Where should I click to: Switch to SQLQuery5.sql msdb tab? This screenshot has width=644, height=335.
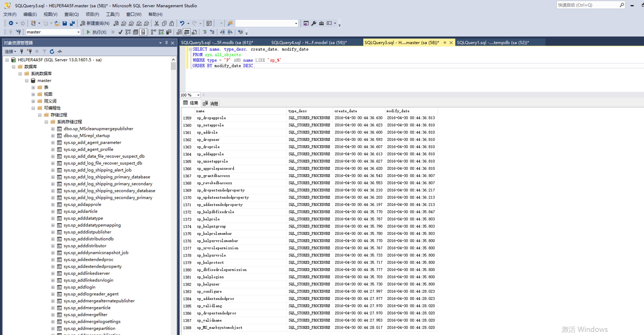pyautogui.click(x=217, y=43)
